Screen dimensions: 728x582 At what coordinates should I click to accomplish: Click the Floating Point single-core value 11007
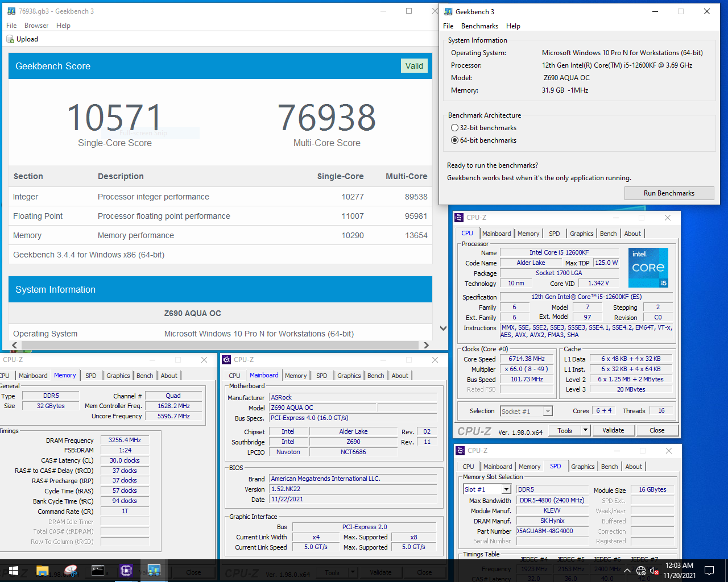pos(353,216)
